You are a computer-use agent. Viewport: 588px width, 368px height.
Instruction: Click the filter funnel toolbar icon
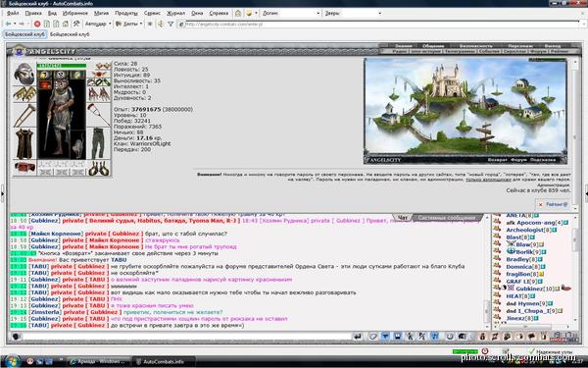tap(171, 24)
